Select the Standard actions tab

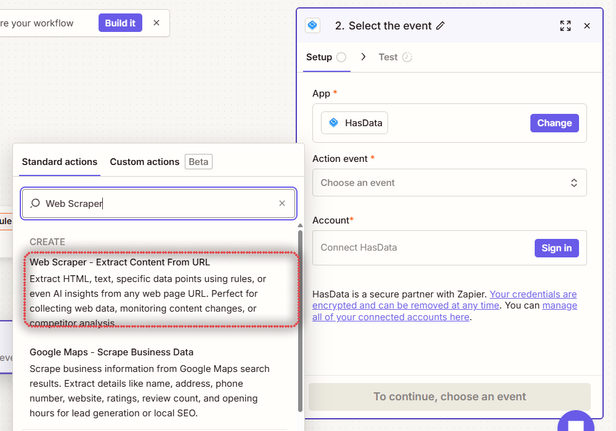60,162
